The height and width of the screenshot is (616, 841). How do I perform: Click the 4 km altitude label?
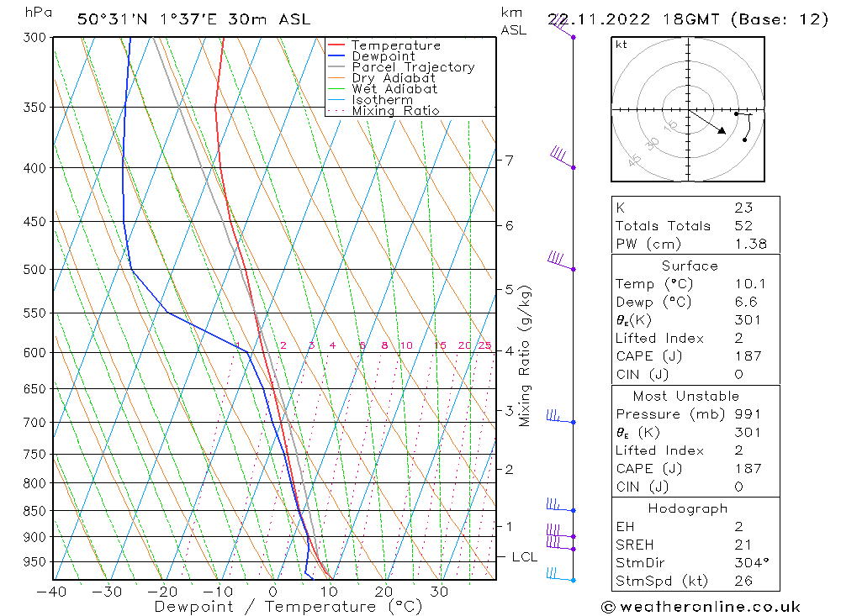(510, 351)
